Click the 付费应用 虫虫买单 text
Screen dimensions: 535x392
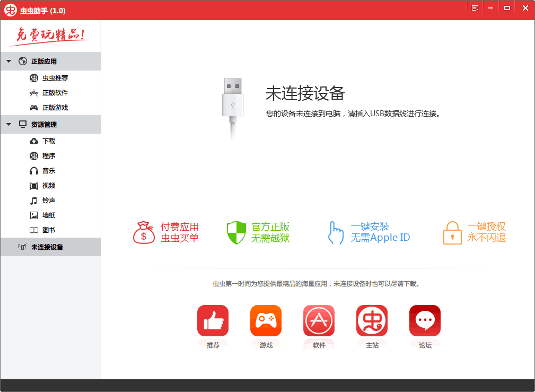pyautogui.click(x=179, y=232)
